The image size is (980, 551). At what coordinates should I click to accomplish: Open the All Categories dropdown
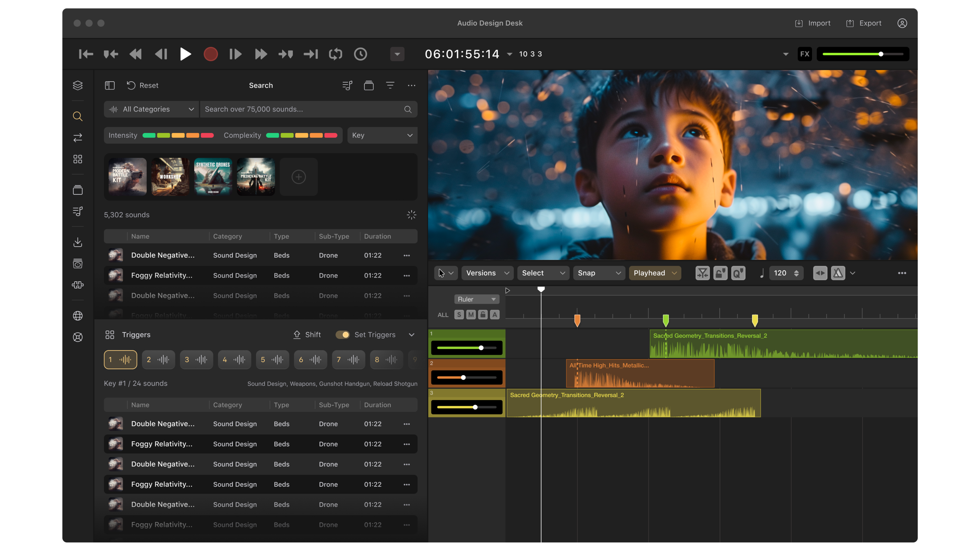coord(151,109)
